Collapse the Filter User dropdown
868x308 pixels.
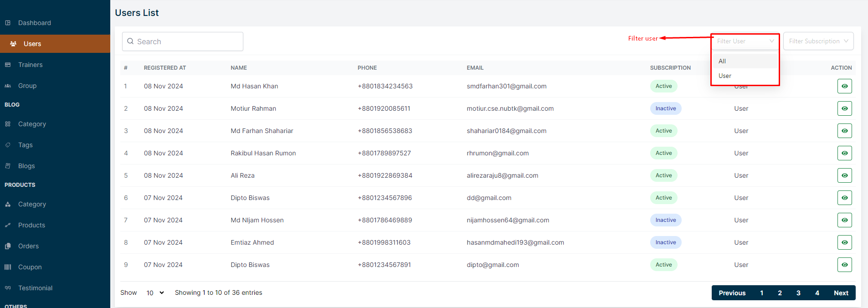(771, 41)
